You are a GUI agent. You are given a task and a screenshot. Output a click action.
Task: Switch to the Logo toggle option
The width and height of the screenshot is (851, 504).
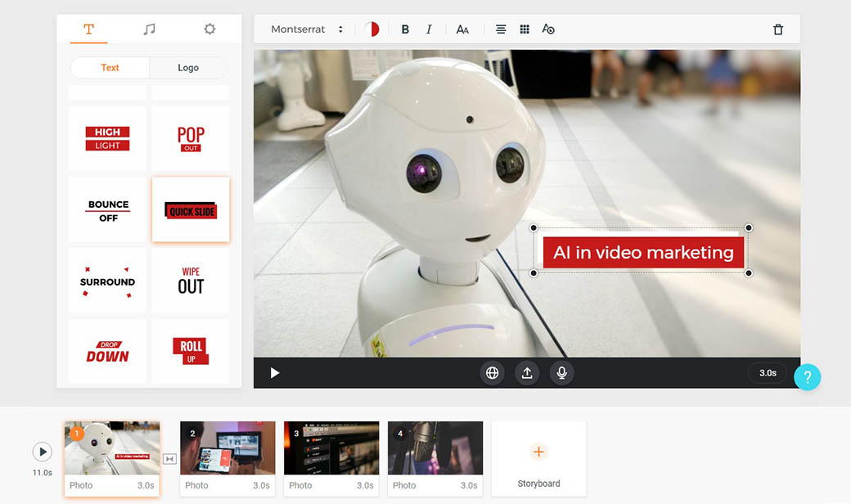point(188,68)
